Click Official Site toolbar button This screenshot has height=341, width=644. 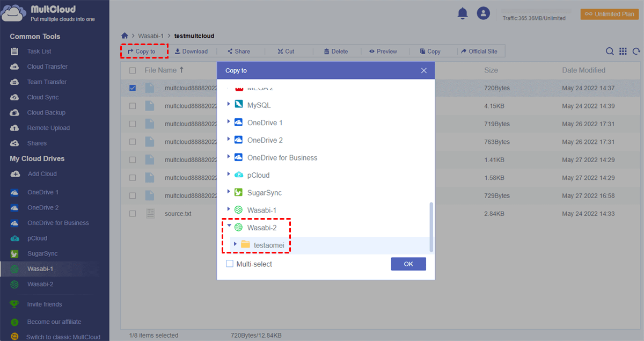pos(479,52)
